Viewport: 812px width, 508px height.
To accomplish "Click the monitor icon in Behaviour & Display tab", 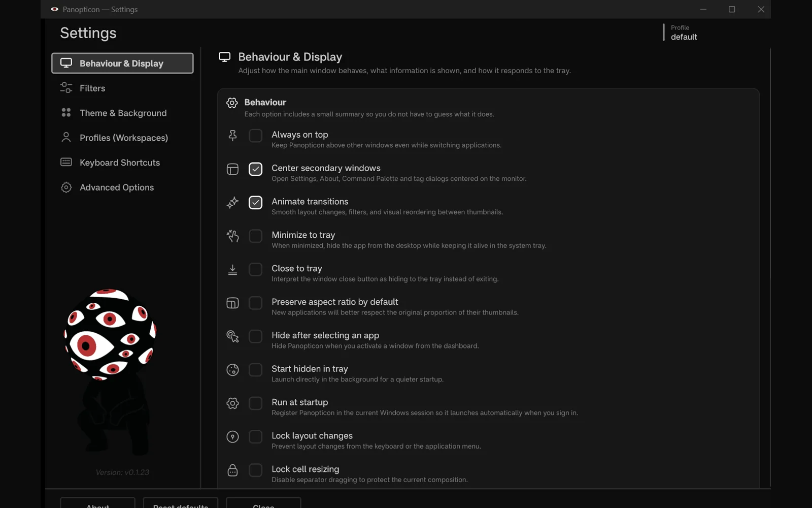I will coord(66,63).
